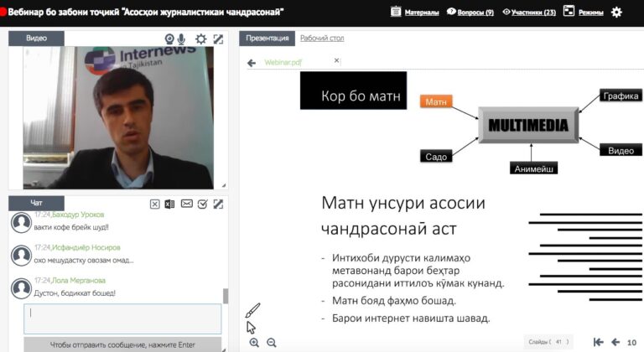Screen dimensions: 644x352
Task: Click the MULTIMEDIA box on the slide
Action: coord(528,125)
